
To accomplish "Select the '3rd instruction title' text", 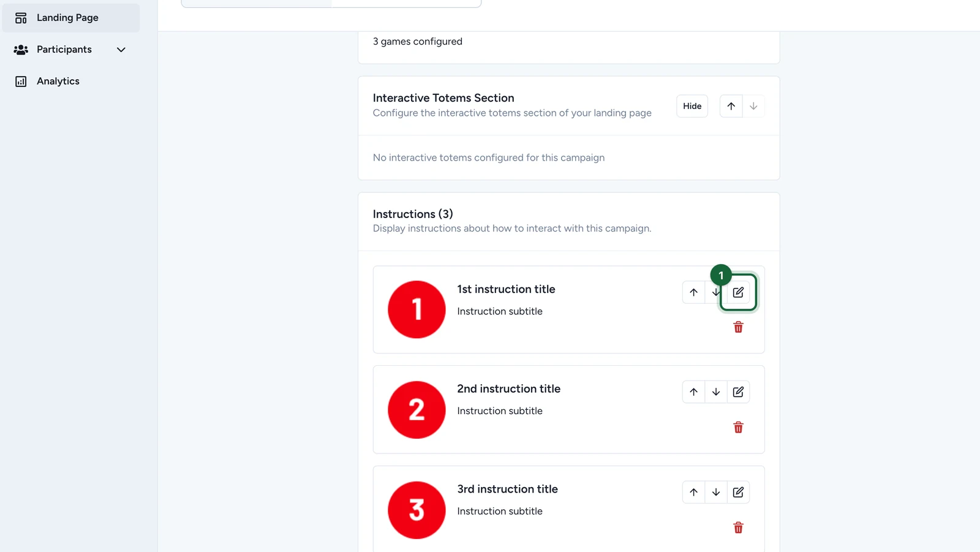I will pos(507,489).
